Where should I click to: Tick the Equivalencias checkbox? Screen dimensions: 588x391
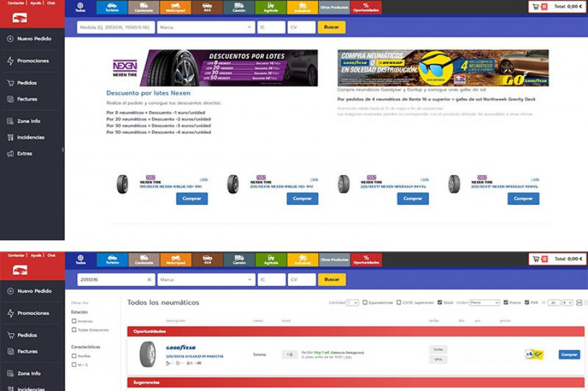point(365,302)
